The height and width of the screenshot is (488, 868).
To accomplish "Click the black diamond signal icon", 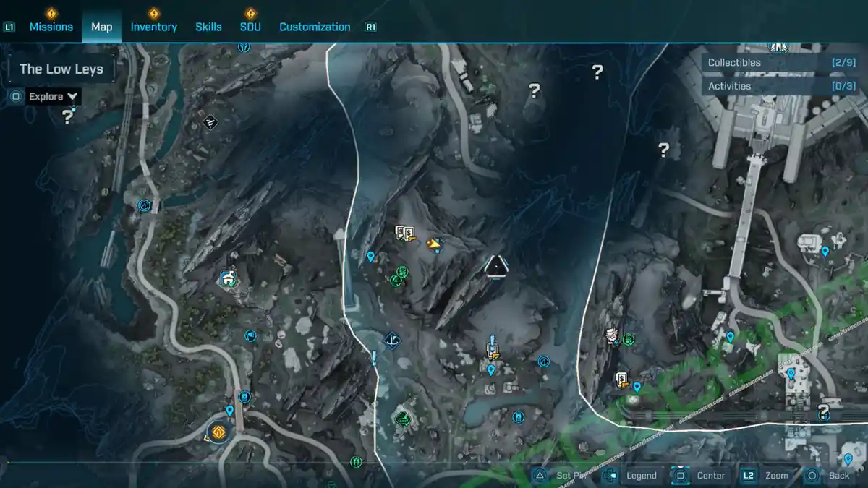I will pyautogui.click(x=210, y=122).
